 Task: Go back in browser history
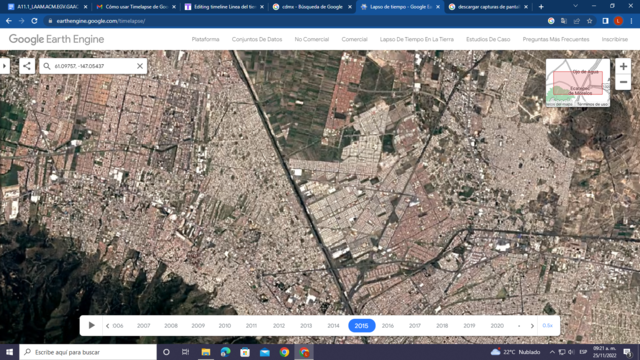[x=9, y=21]
